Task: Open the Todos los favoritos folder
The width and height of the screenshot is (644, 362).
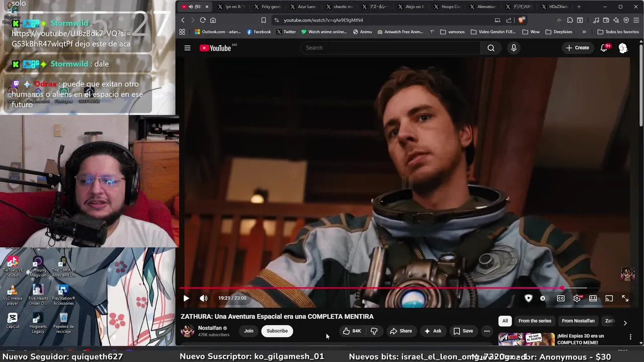Action: click(x=618, y=32)
